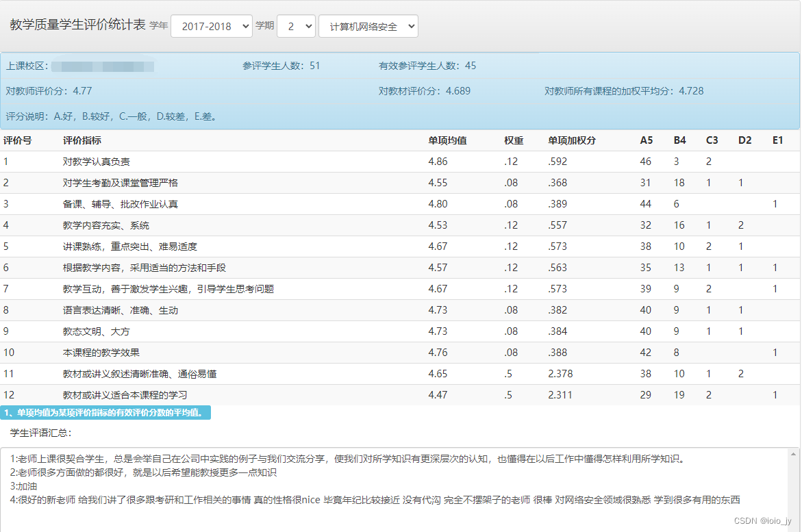Select row 根据教学内容，采用适当的方法和手段

[401, 268]
